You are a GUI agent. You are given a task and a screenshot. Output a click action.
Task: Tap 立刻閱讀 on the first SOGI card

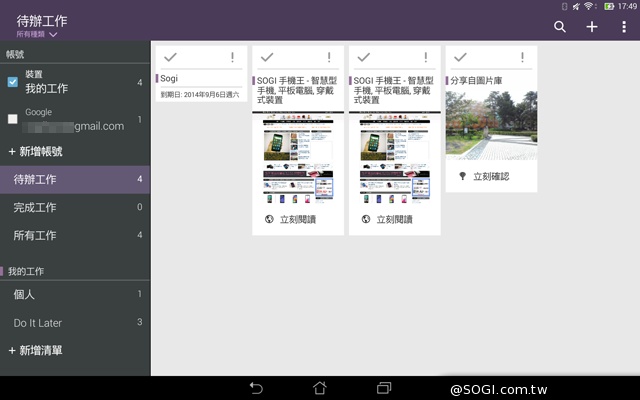point(298,220)
